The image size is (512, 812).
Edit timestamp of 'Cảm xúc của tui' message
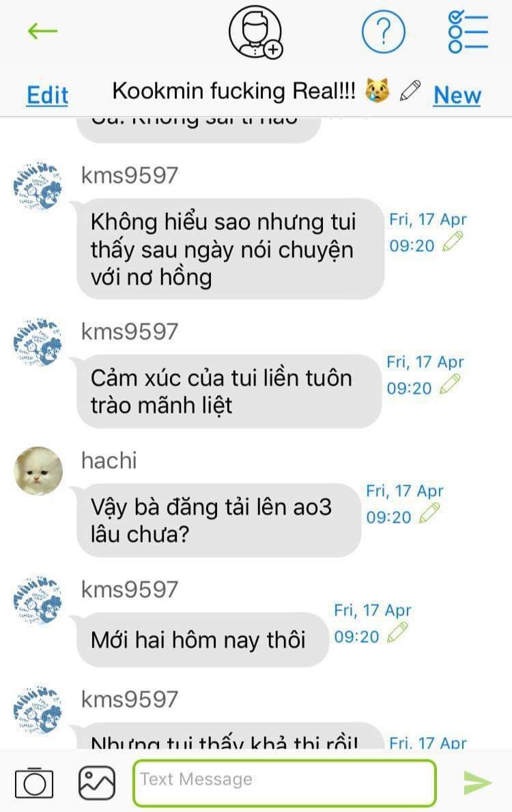click(x=450, y=385)
